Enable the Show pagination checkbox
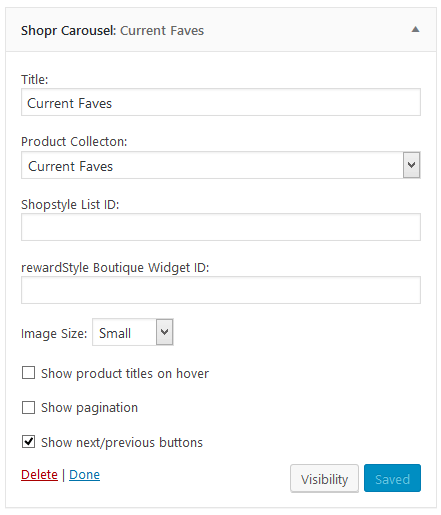Image resolution: width=441 pixels, height=515 pixels. click(28, 407)
